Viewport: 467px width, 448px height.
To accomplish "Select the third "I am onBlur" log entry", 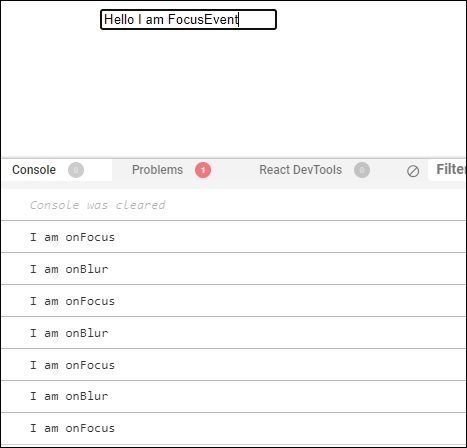I will click(233, 397).
